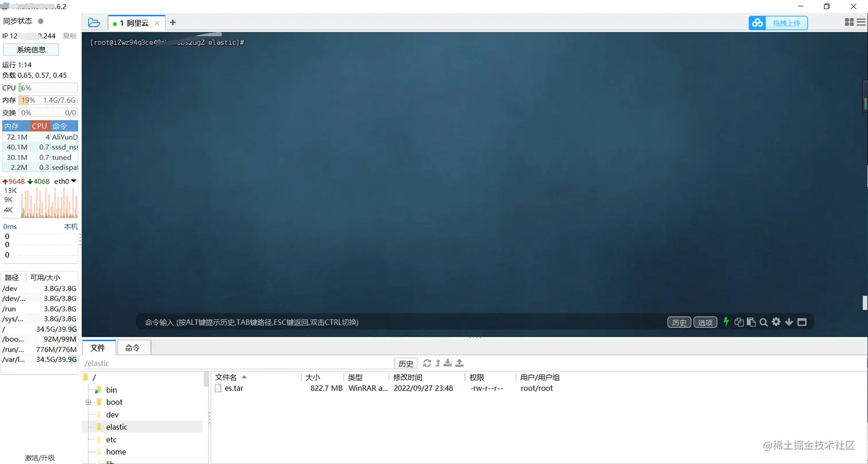Open the 系统信息 panel
Image resolution: width=868 pixels, height=464 pixels.
[31, 49]
